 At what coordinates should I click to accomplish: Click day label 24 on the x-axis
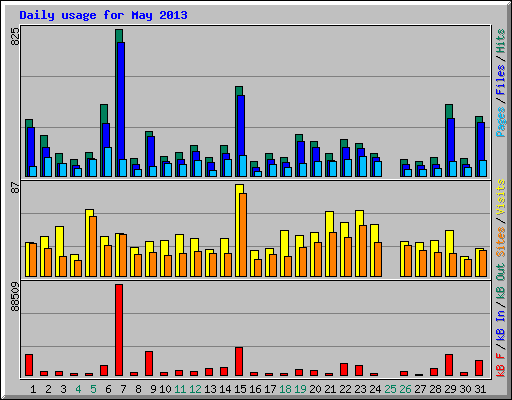click(375, 389)
